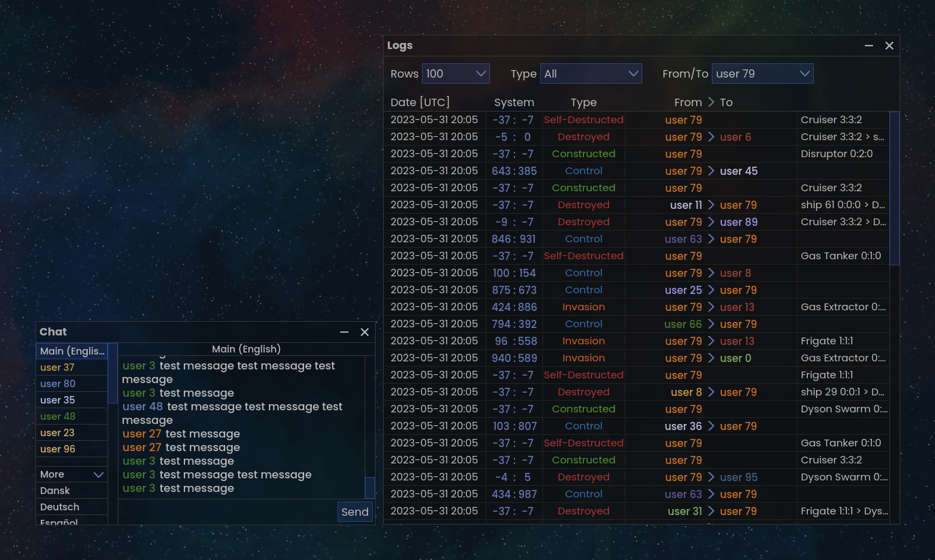Click user 0 in the Logs table
Screen dimensions: 935x560
pyautogui.click(x=736, y=358)
